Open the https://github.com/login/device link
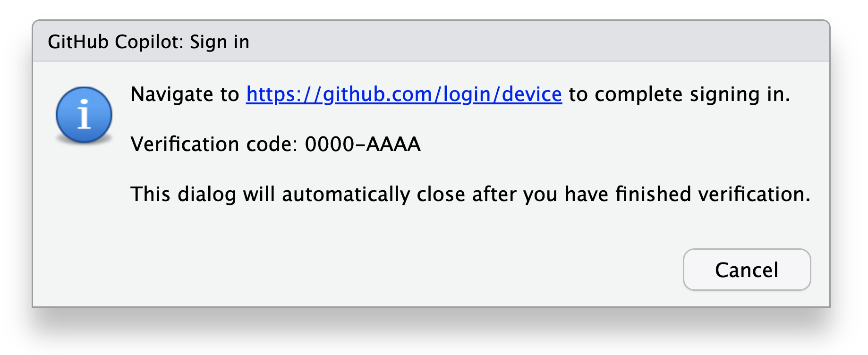868x355 pixels. [x=404, y=94]
